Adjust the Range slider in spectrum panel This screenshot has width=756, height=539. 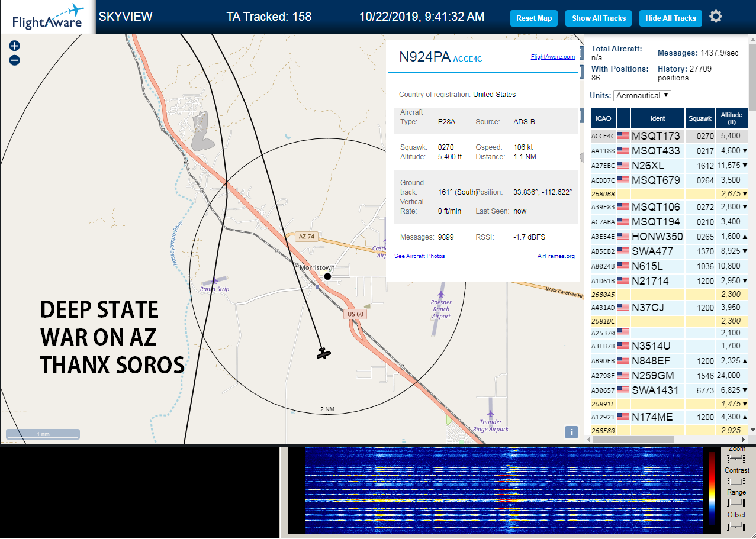pyautogui.click(x=736, y=502)
